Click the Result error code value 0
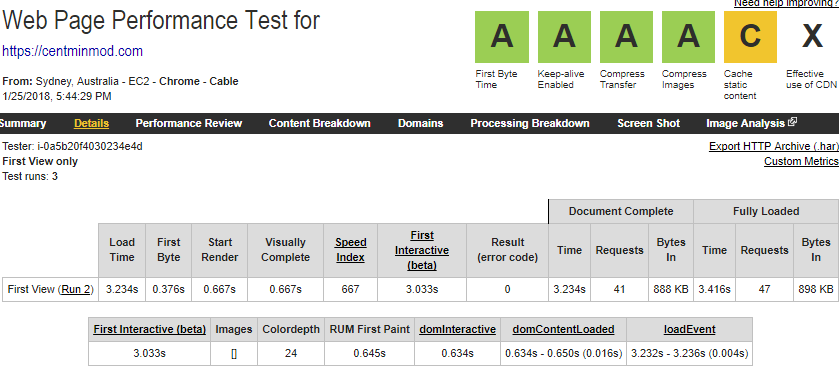Image resolution: width=839 pixels, height=368 pixels. (507, 290)
